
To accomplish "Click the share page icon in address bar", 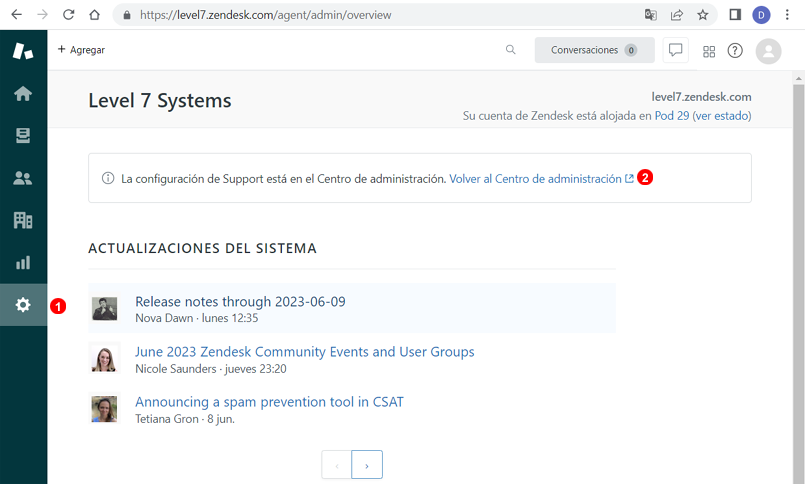I will pyautogui.click(x=677, y=15).
